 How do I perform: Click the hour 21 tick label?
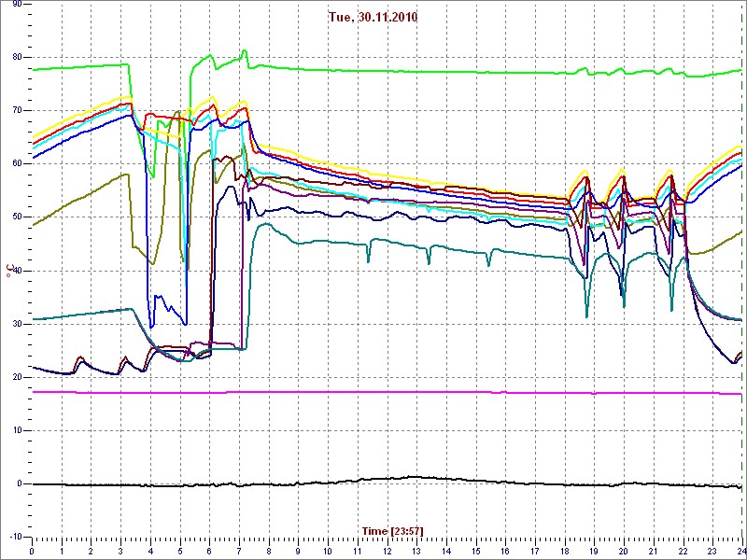tap(653, 552)
